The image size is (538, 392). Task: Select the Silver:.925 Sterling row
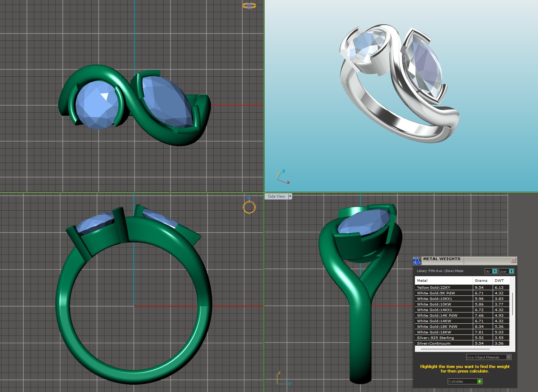pyautogui.click(x=444, y=338)
